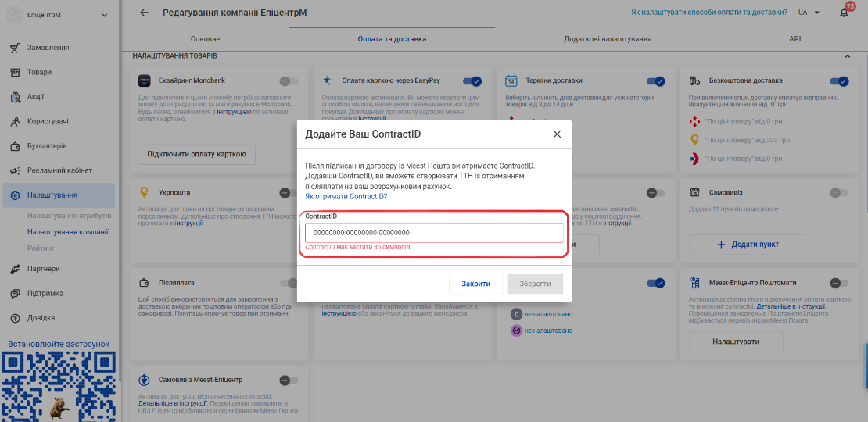Toggle the Укрпошта switch
Image resolution: width=868 pixels, height=422 pixels.
(x=289, y=193)
